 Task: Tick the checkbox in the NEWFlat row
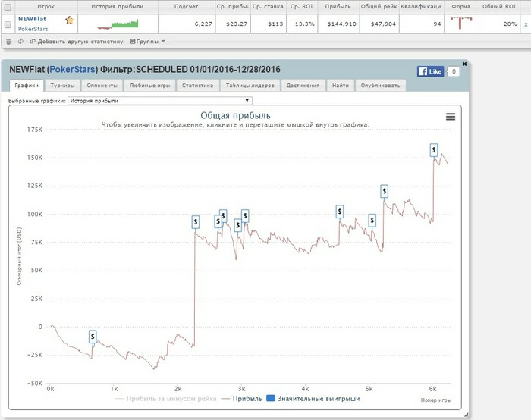pos(8,24)
